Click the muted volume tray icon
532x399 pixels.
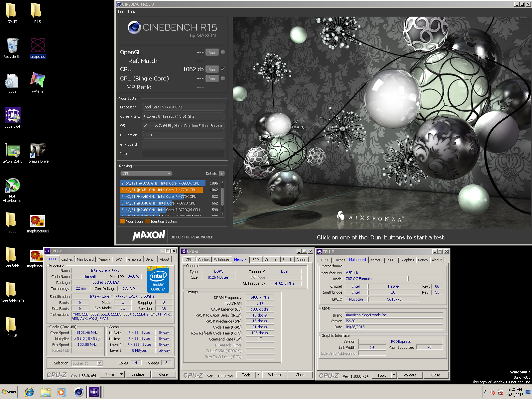[492, 392]
